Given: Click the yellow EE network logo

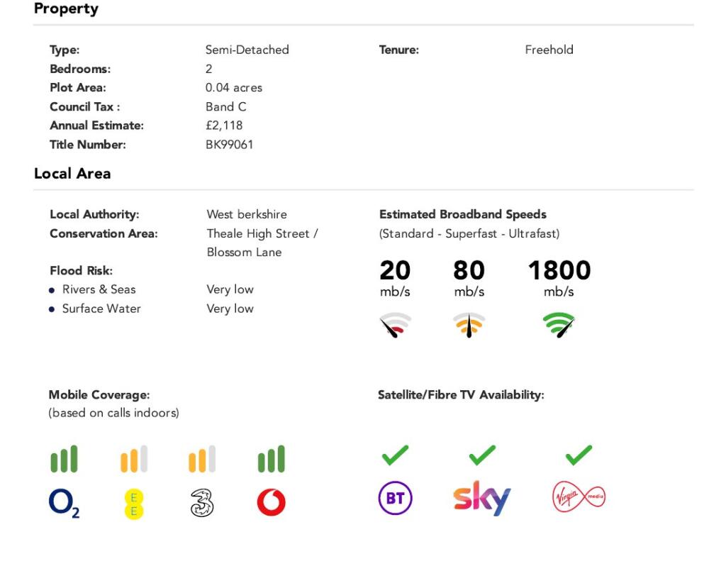Looking at the screenshot, I should [x=133, y=504].
